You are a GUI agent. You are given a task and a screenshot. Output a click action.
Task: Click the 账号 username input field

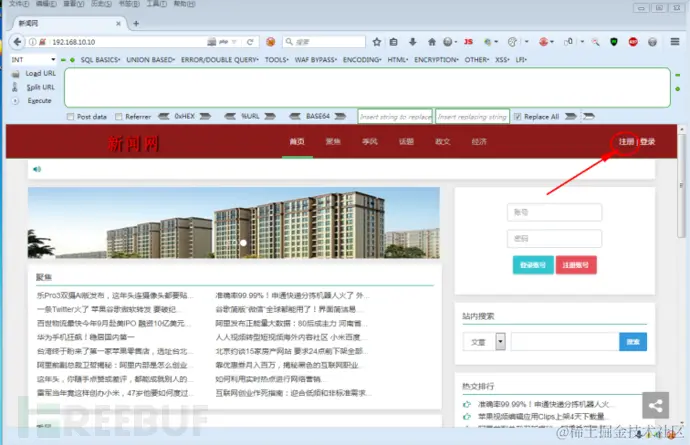[554, 212]
